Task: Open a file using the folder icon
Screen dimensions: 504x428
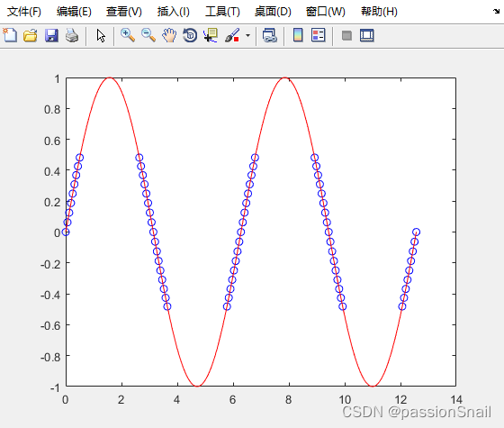Action: pyautogui.click(x=31, y=35)
